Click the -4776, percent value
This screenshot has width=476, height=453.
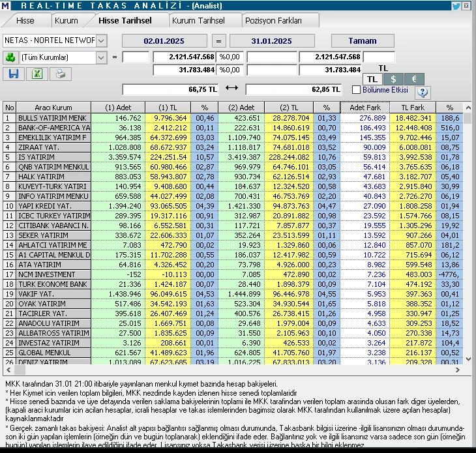pyautogui.click(x=449, y=274)
